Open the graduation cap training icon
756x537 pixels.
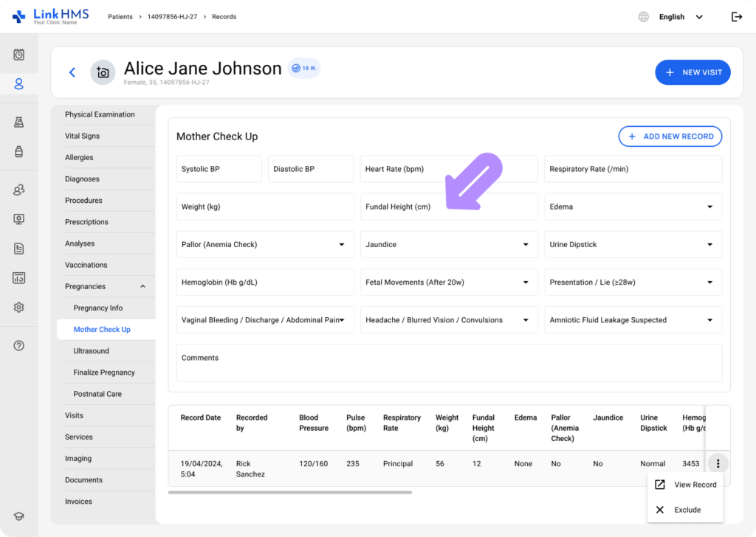tap(18, 516)
